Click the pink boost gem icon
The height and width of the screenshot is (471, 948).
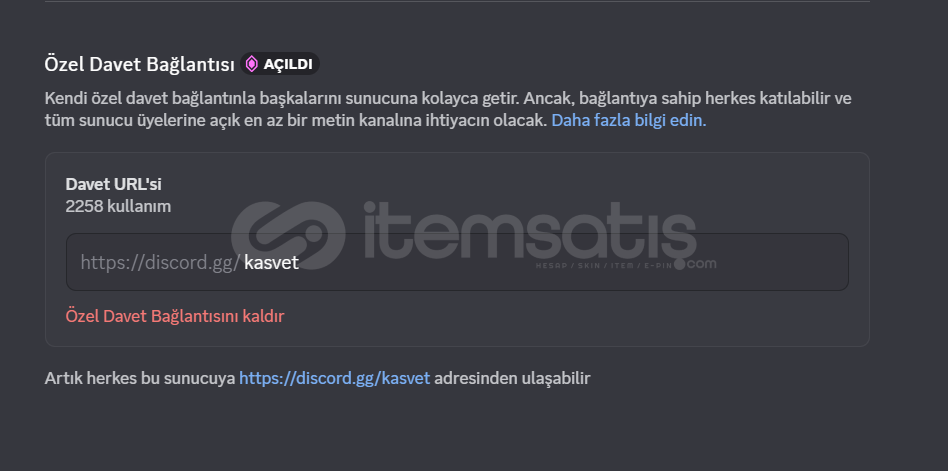252,64
